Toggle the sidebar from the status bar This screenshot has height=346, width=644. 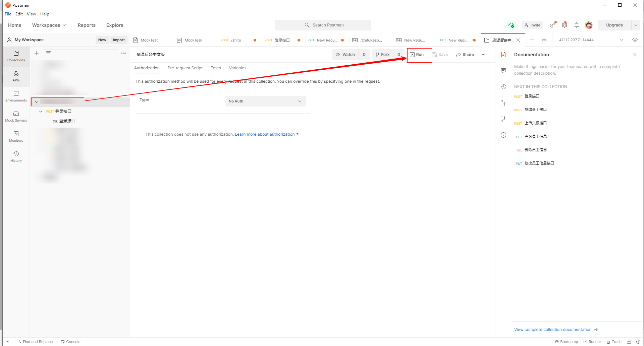pos(8,342)
